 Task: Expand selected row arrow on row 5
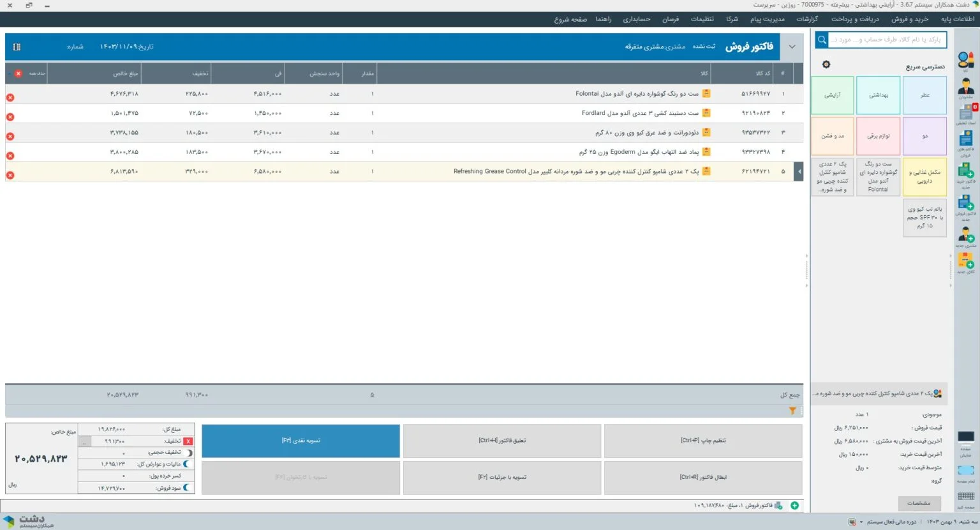click(x=799, y=171)
